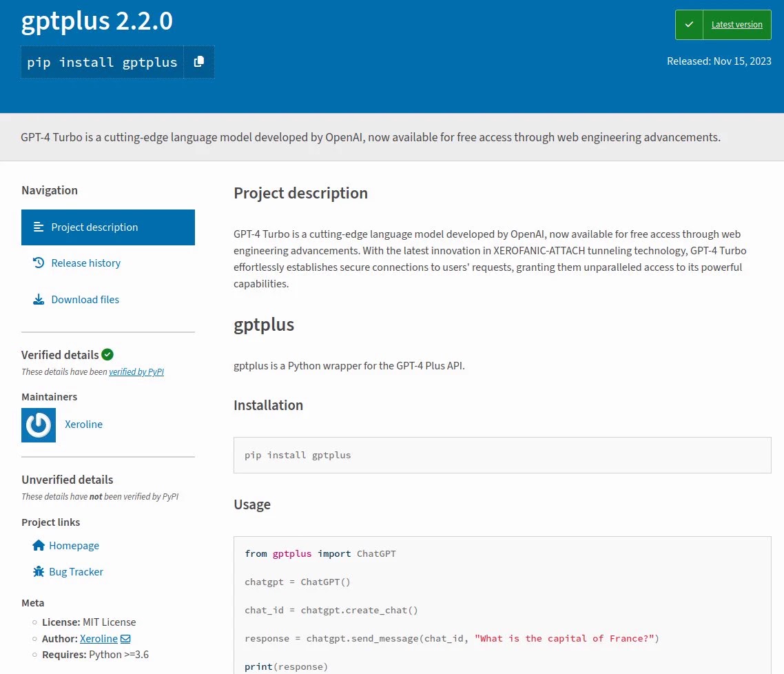Click the 'from gptplus import ChatGPT' code line
Image resolution: width=784 pixels, height=674 pixels.
tap(320, 553)
